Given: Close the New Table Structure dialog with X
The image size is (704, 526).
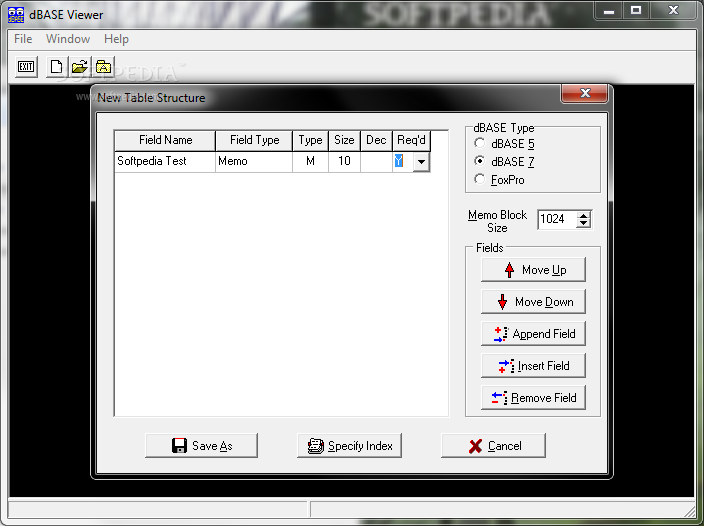Looking at the screenshot, I should point(585,93).
